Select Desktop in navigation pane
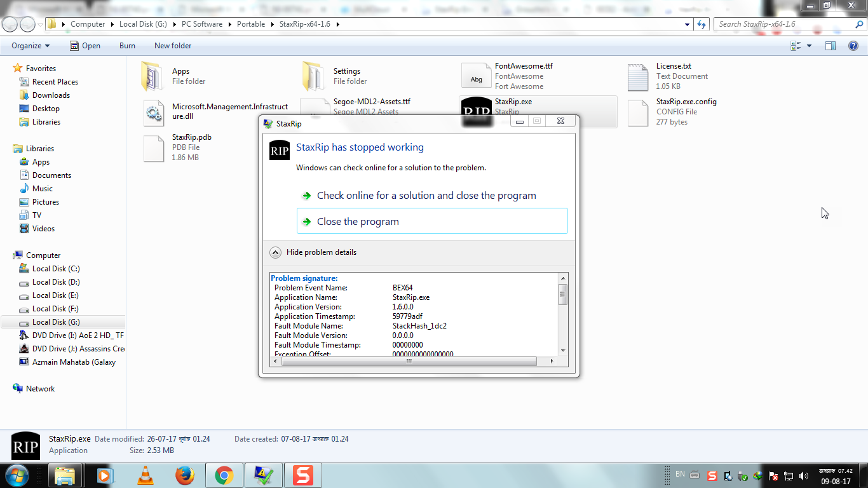This screenshot has width=868, height=488. 46,109
